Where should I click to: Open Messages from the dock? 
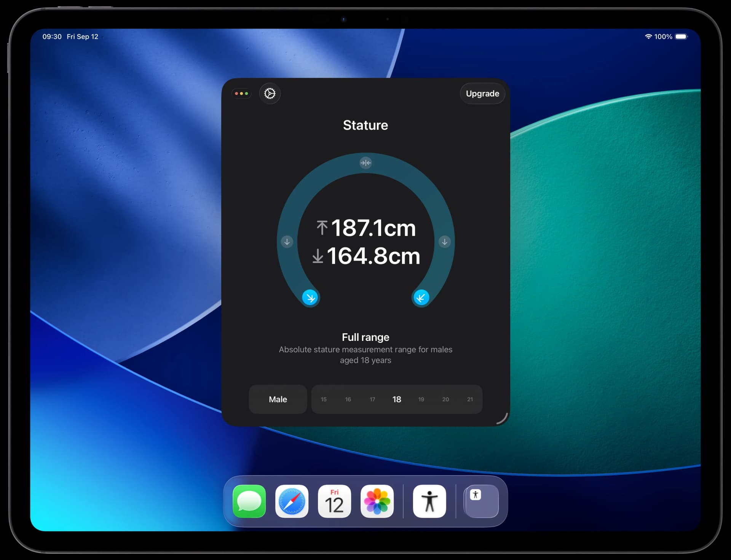[249, 501]
